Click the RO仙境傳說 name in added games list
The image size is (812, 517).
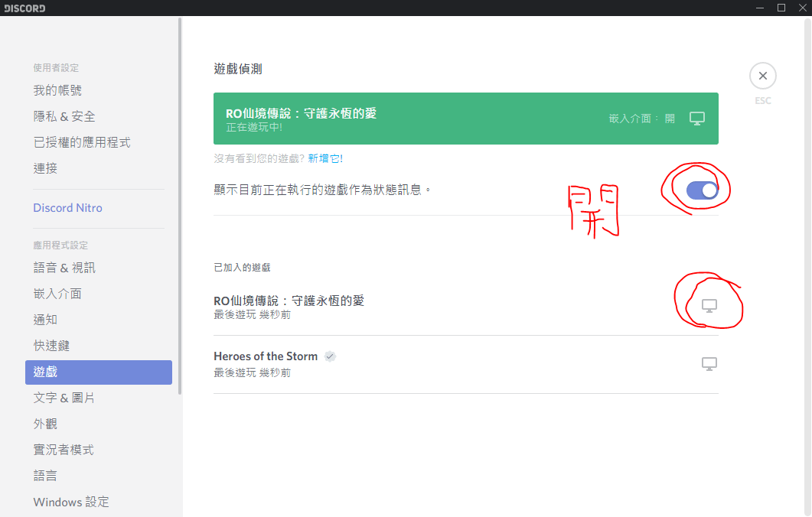289,301
